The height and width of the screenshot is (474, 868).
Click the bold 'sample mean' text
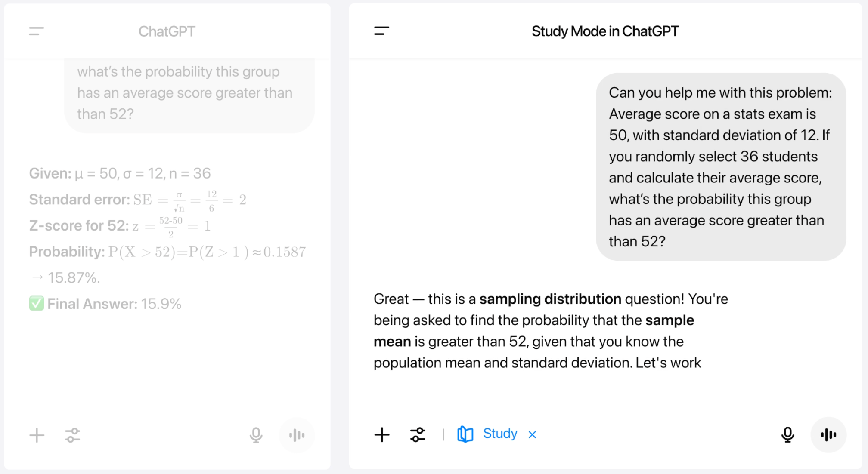pos(534,331)
